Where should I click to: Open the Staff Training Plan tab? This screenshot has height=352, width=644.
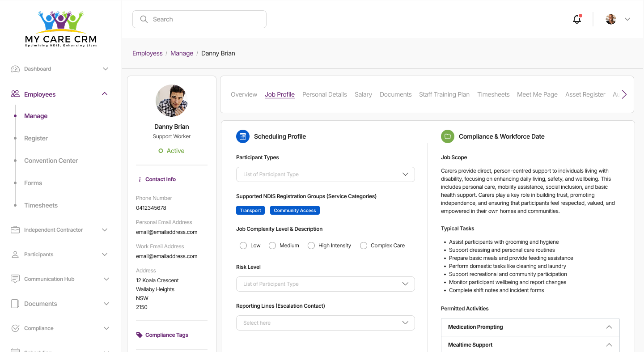click(x=444, y=94)
